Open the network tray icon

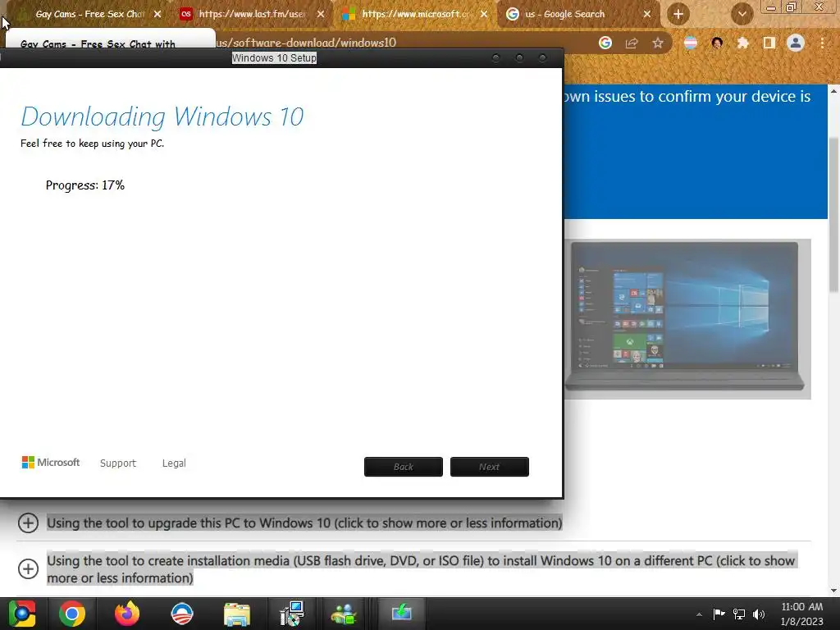tap(739, 614)
